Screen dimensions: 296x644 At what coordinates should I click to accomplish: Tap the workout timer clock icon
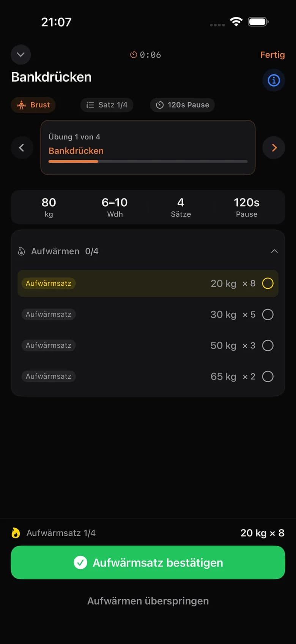coord(134,55)
